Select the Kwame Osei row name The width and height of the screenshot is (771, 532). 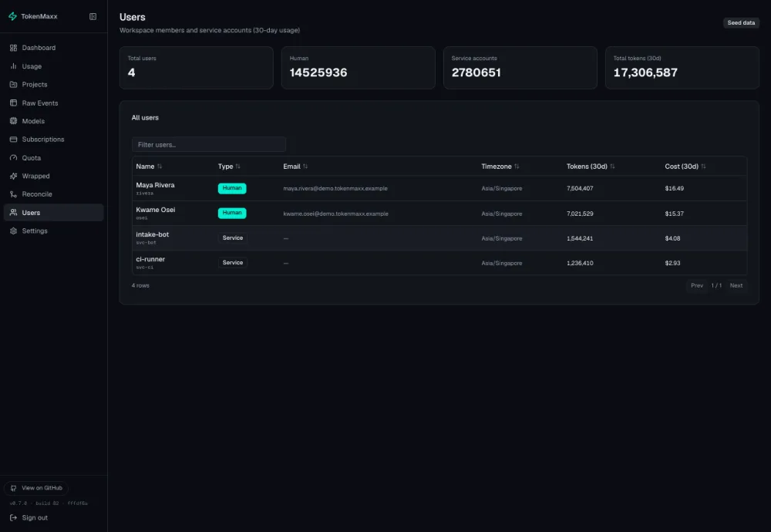pyautogui.click(x=156, y=210)
